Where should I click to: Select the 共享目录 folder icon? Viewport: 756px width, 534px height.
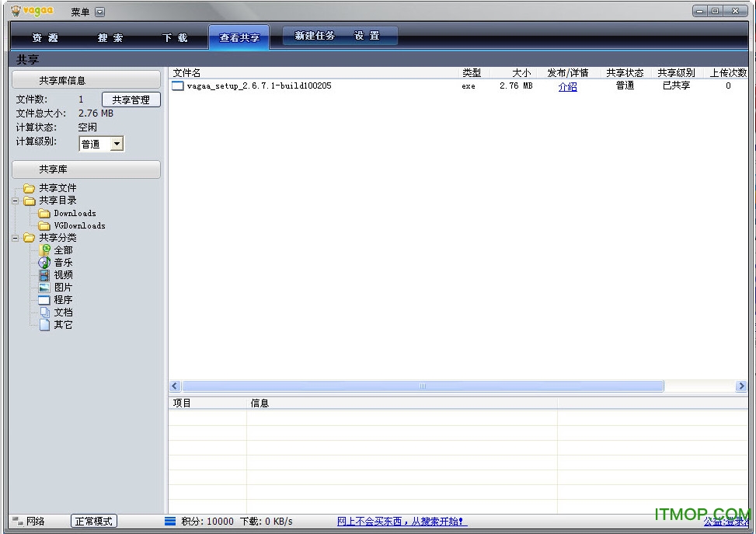29,201
